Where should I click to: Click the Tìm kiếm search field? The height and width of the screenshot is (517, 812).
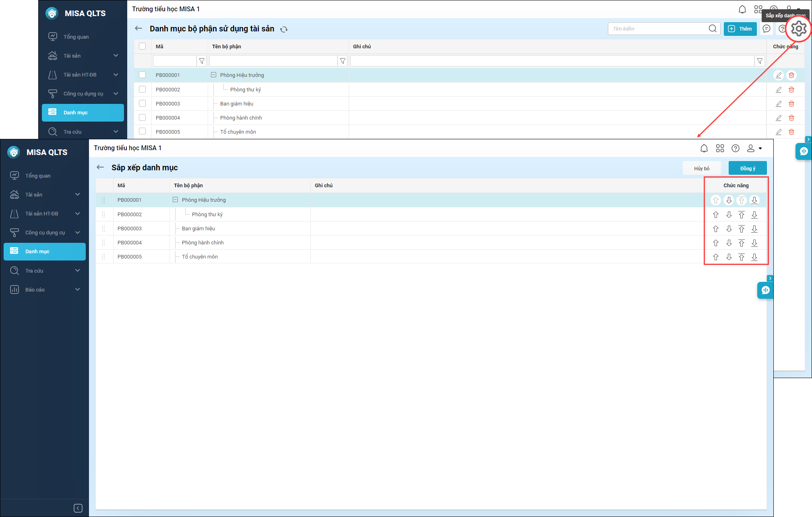pos(658,29)
